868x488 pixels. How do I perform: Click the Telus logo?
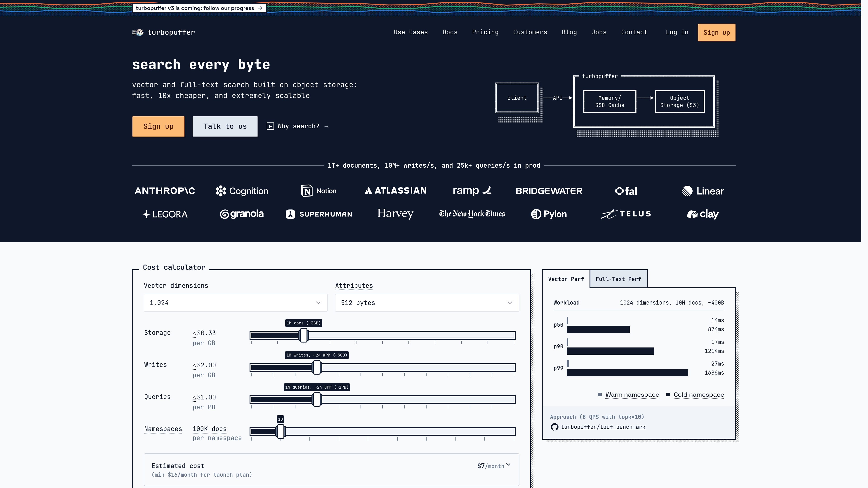click(626, 214)
